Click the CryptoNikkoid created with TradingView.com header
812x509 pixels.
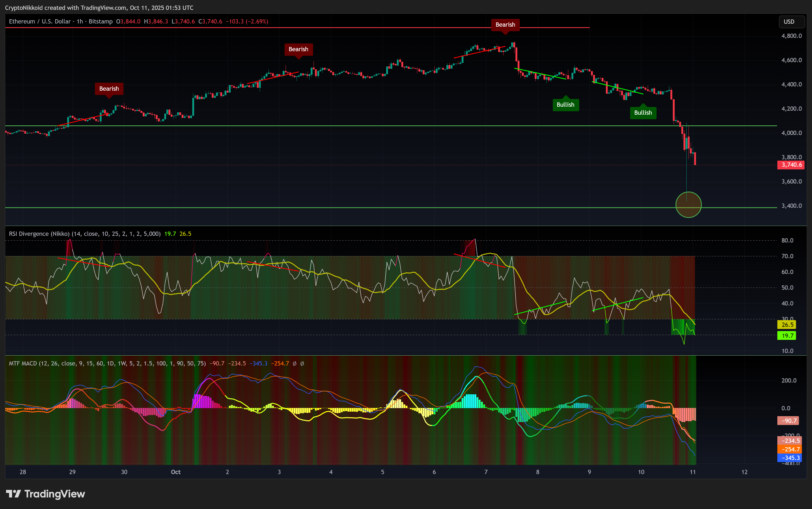click(99, 8)
